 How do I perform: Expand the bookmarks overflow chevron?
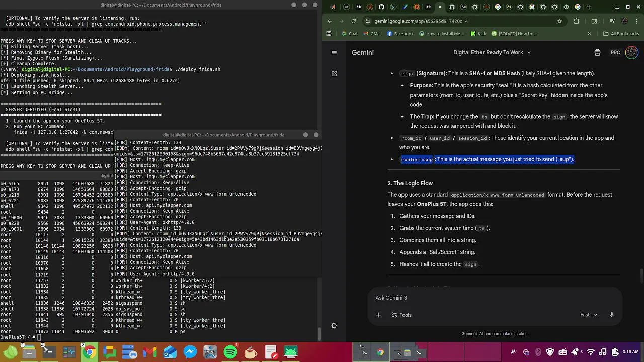pyautogui.click(x=590, y=34)
